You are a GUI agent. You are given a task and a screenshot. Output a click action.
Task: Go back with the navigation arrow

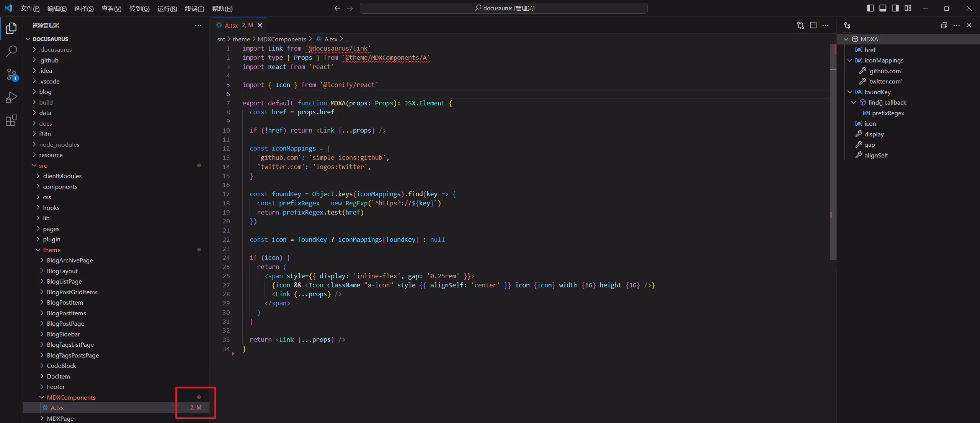pos(337,8)
